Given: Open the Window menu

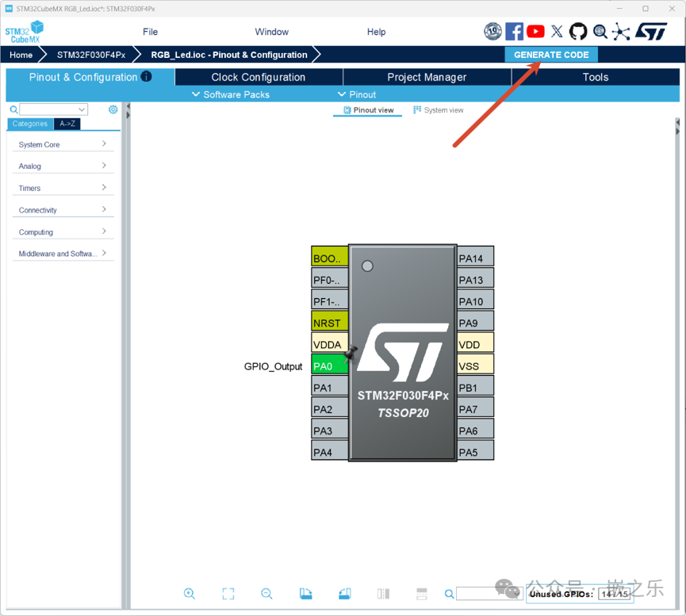Looking at the screenshot, I should coord(272,32).
